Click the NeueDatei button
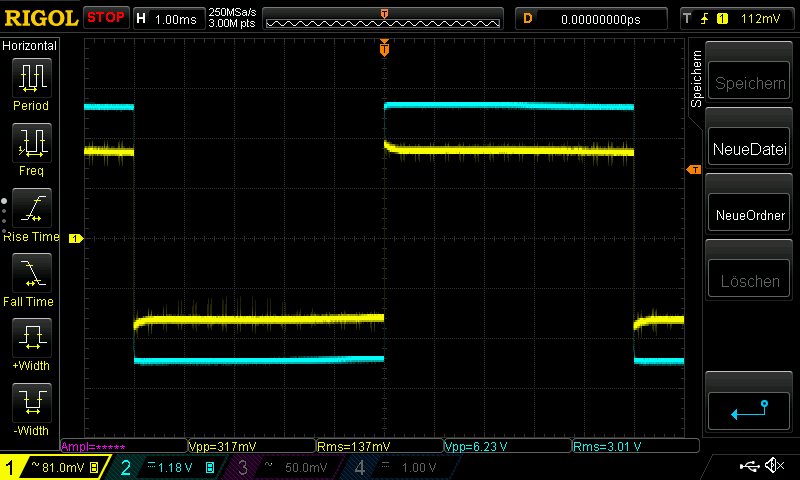This screenshot has height=480, width=800. click(x=749, y=148)
